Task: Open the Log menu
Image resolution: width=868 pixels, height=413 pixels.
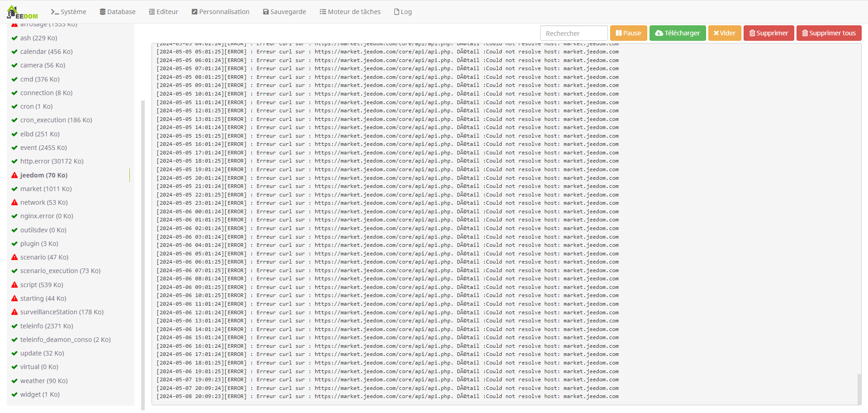Action: pyautogui.click(x=403, y=12)
